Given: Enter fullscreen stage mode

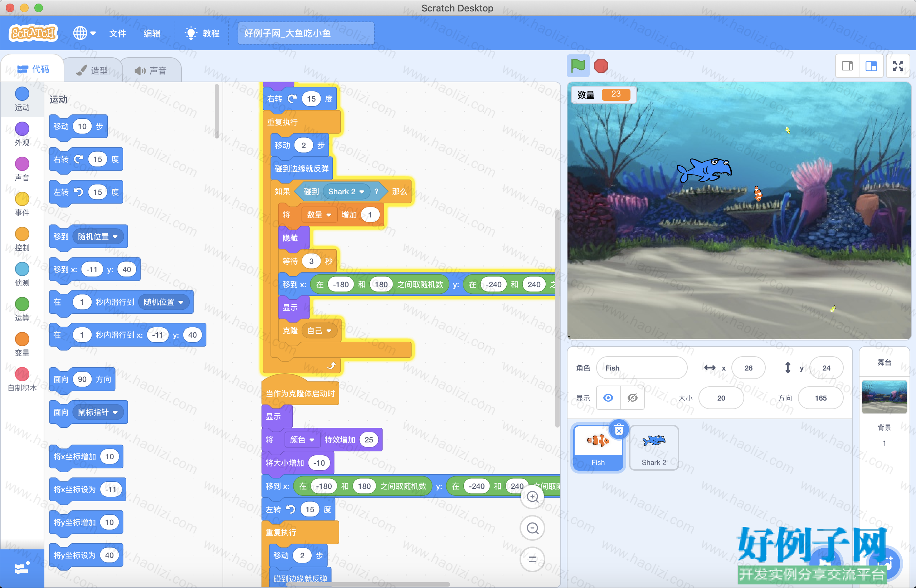Looking at the screenshot, I should coord(898,66).
